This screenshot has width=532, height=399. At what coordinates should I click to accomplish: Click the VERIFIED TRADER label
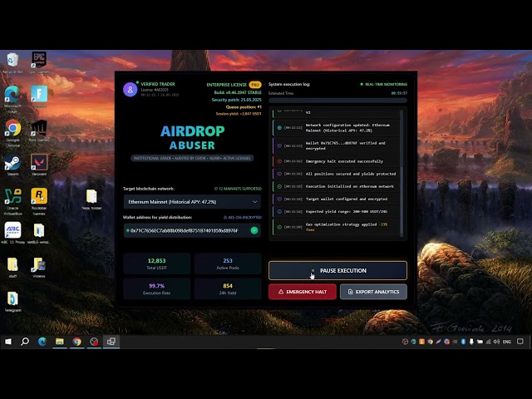pos(158,84)
